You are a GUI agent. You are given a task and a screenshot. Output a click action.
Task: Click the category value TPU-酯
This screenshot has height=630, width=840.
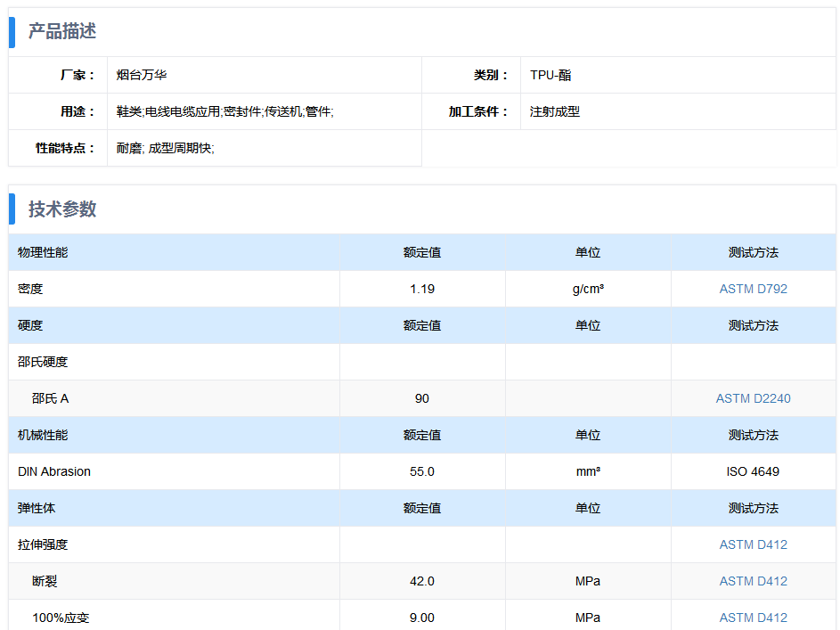[550, 75]
